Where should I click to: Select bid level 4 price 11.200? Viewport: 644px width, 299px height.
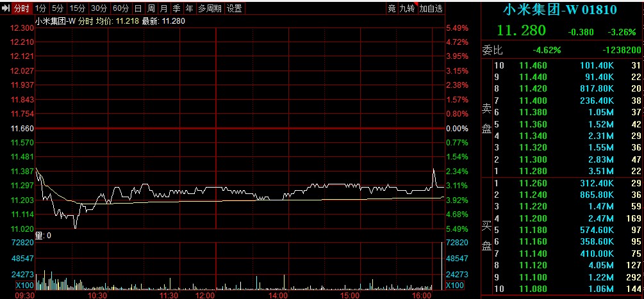[533, 218]
